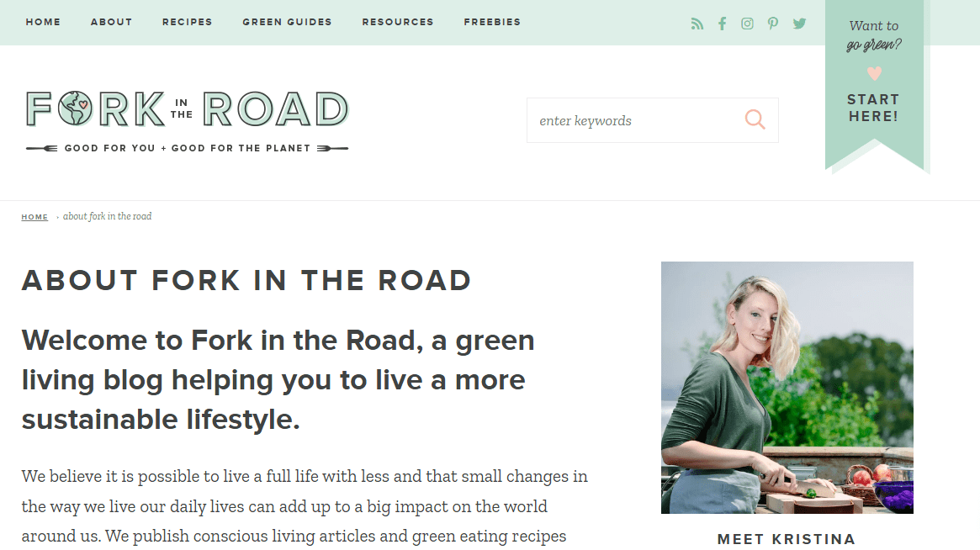Click Kristina's photo thumbnail
Viewport: 980px width, 550px height.
[787, 388]
